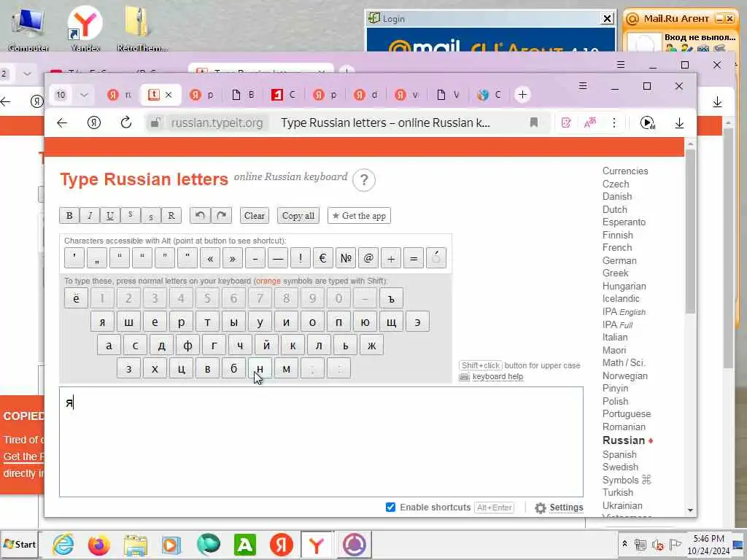Viewport: 747px width, 560px height.
Task: Open Yandex desktop shortcut
Action: click(85, 28)
